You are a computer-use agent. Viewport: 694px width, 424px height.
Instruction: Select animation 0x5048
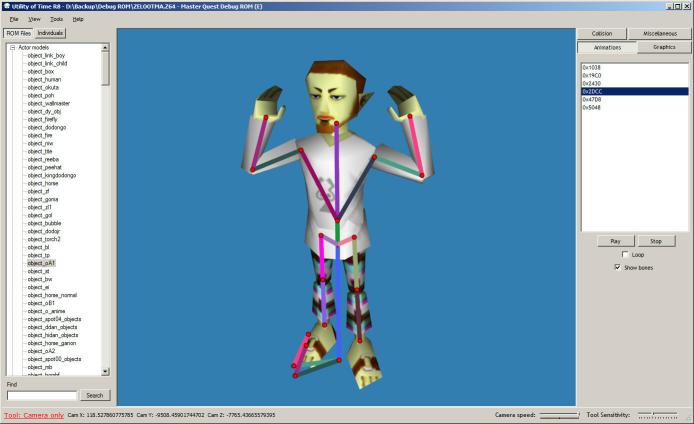click(x=635, y=108)
